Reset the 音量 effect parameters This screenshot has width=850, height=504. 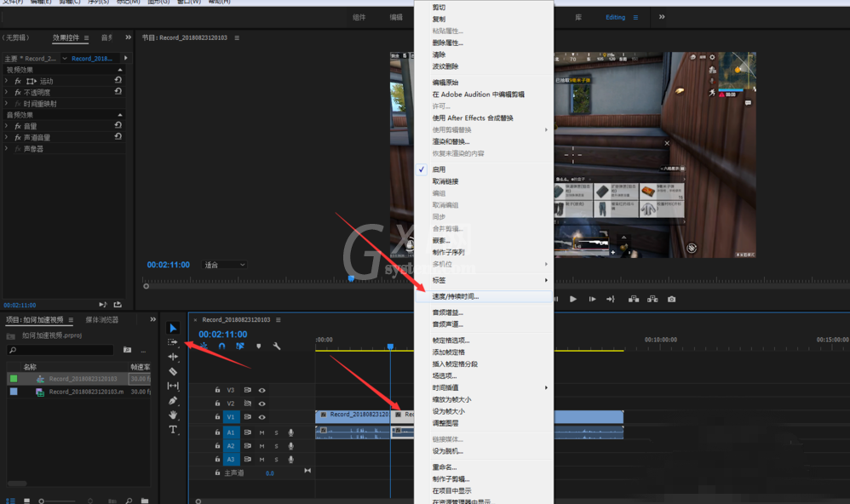click(118, 125)
